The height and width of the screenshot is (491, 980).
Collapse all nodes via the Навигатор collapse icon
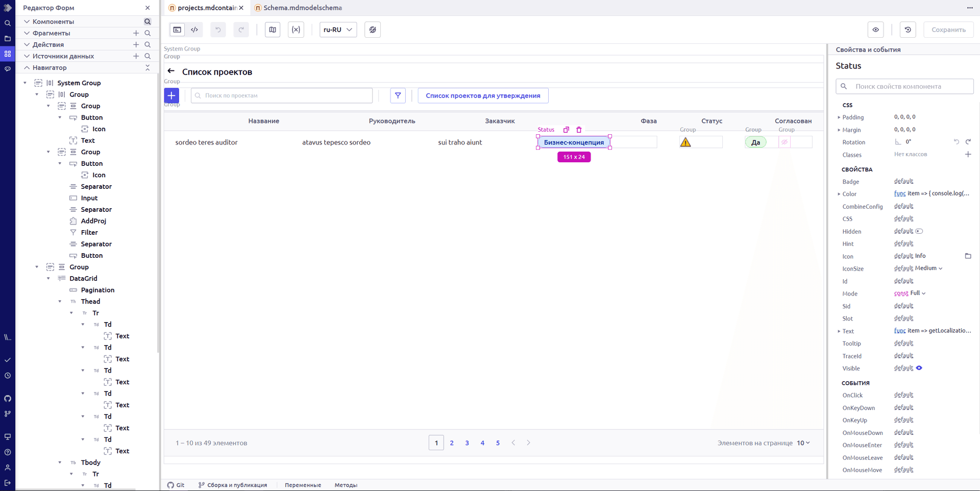tap(148, 67)
